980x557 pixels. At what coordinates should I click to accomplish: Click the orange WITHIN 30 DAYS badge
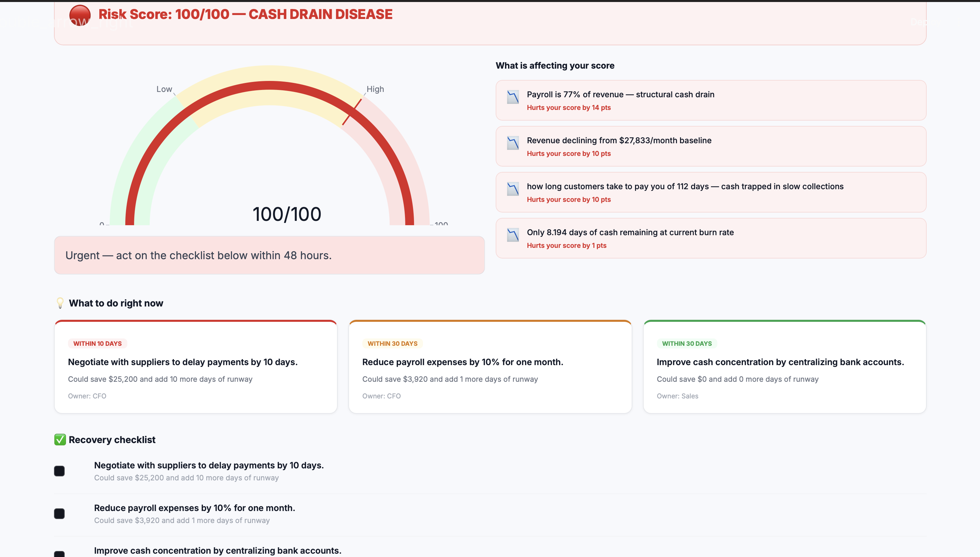point(392,343)
